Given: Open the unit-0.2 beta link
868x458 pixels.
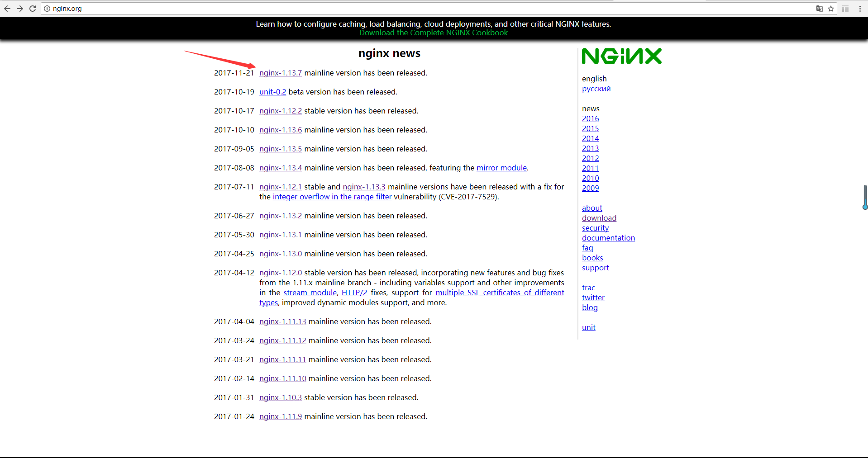Looking at the screenshot, I should pos(272,92).
